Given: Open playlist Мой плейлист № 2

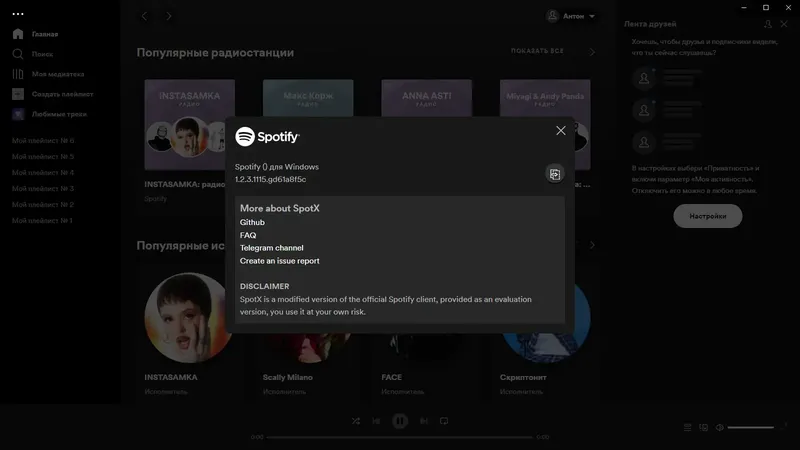Looking at the screenshot, I should pyautogui.click(x=43, y=205).
